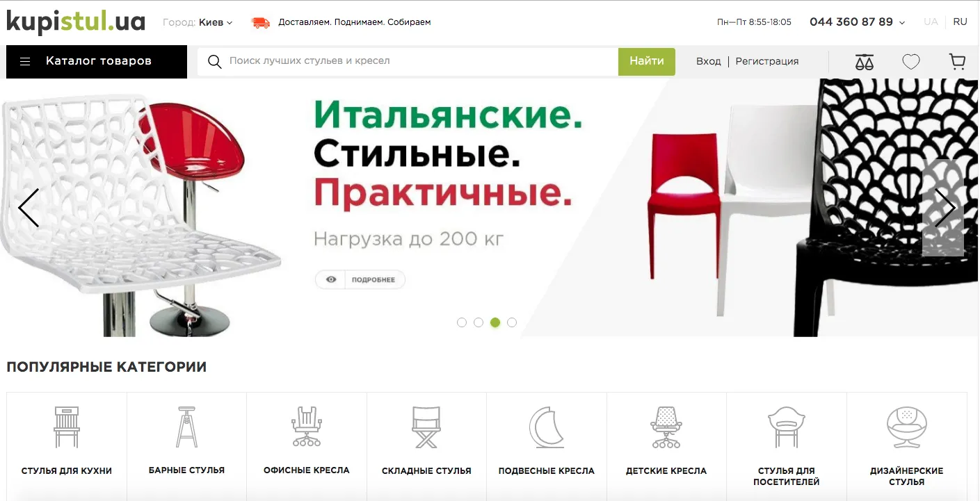Select the hanging chair category icon
Screen dimensions: 980x501
click(x=546, y=427)
